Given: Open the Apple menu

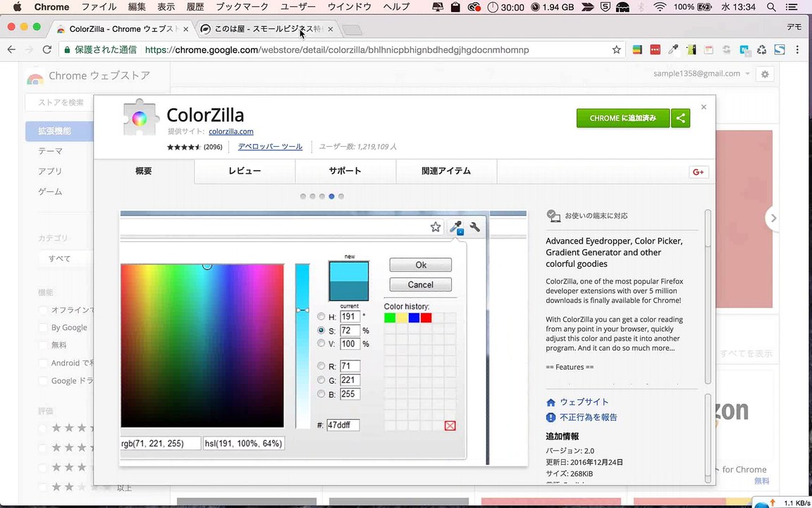Looking at the screenshot, I should point(17,7).
